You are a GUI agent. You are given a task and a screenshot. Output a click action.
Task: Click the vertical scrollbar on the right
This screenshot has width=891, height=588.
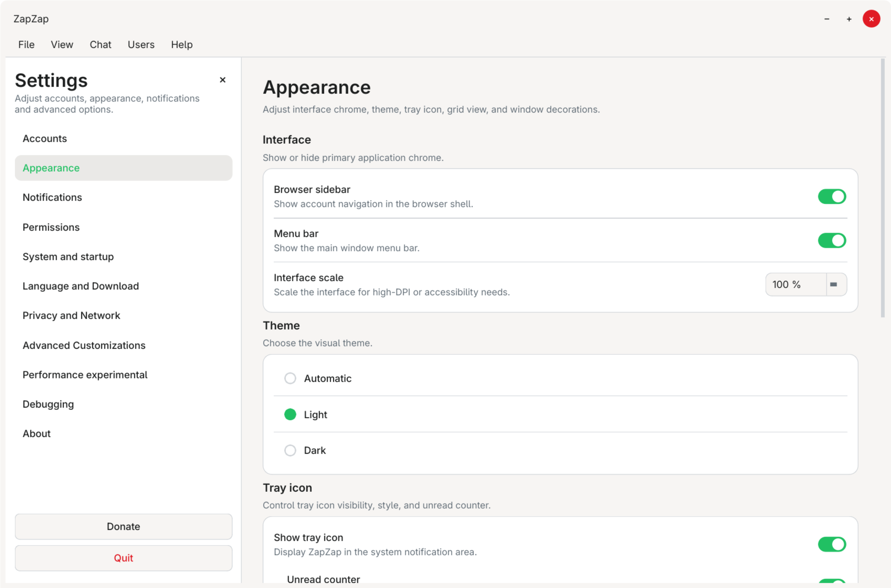(x=883, y=187)
